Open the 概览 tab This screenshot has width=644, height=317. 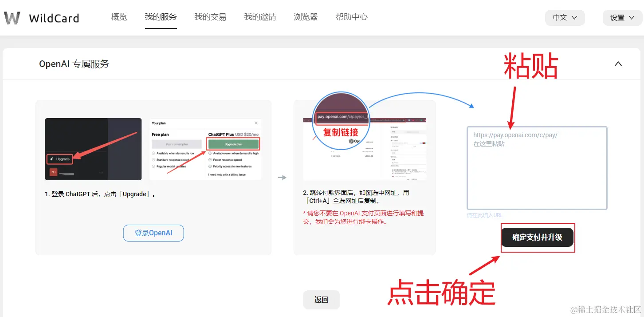tap(119, 17)
